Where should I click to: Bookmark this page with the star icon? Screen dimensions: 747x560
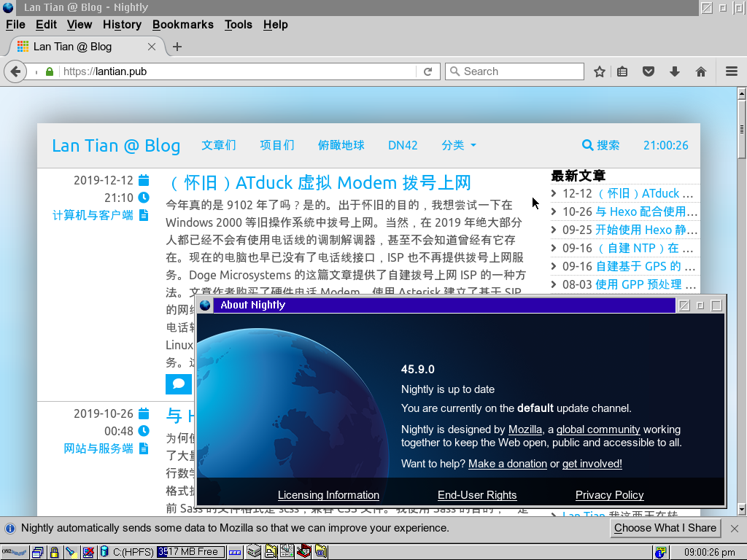600,71
